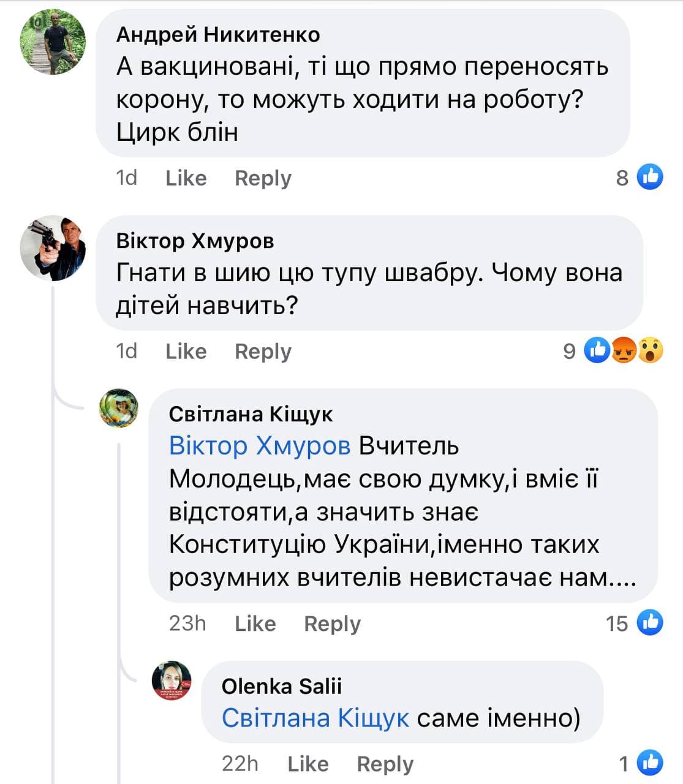Reply to Віктор Хмуров's comment
The width and height of the screenshot is (683, 784).
263,352
